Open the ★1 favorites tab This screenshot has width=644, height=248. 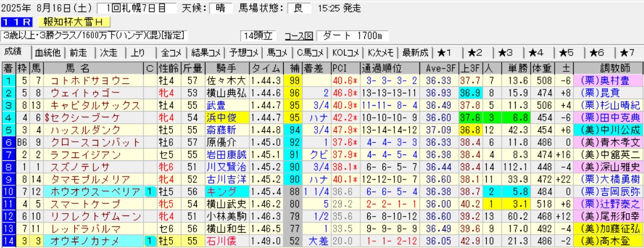[x=448, y=52]
